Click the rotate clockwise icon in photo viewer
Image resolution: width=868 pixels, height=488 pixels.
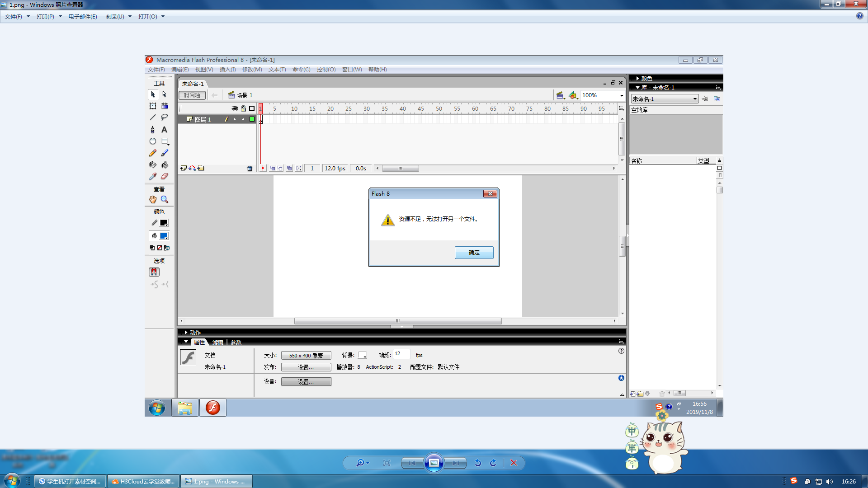pyautogui.click(x=493, y=463)
